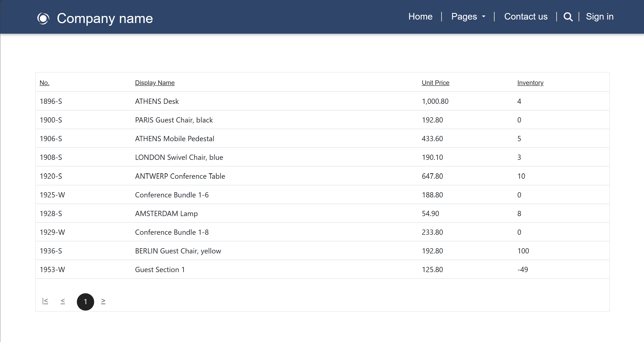This screenshot has width=644, height=342.
Task: Click the AMSTERDAM Lamp product
Action: tap(166, 213)
